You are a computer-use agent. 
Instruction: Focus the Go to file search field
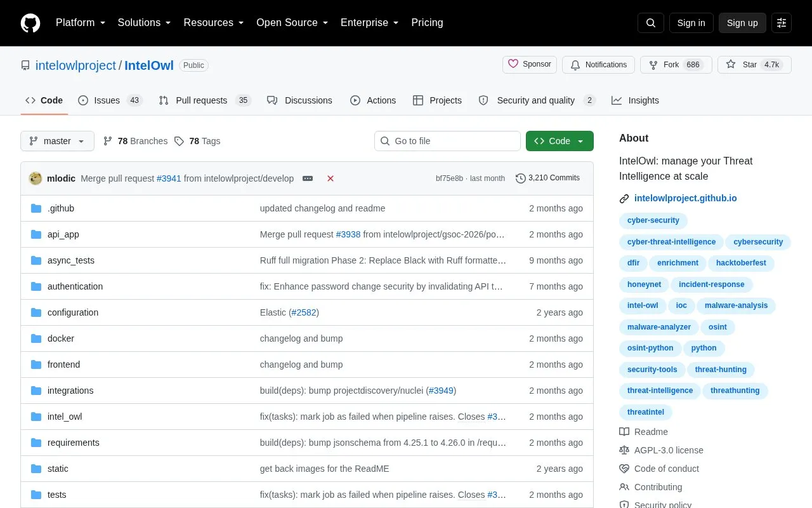pyautogui.click(x=447, y=141)
